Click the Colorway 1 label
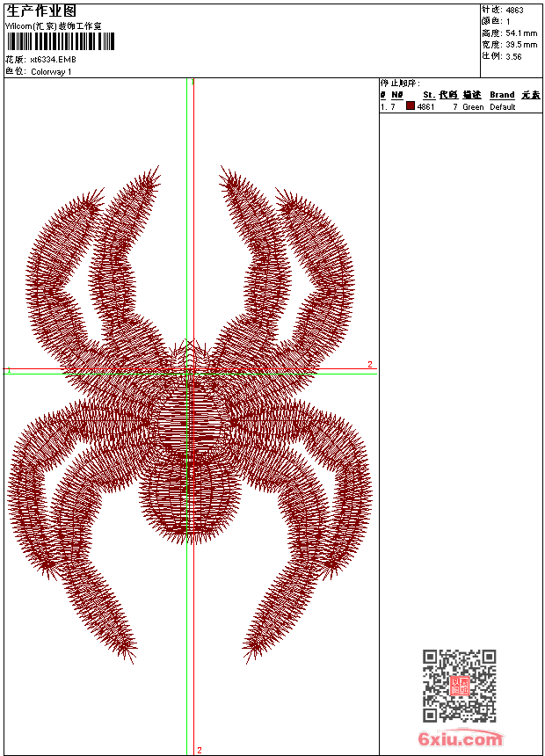The image size is (545, 756). [x=51, y=72]
